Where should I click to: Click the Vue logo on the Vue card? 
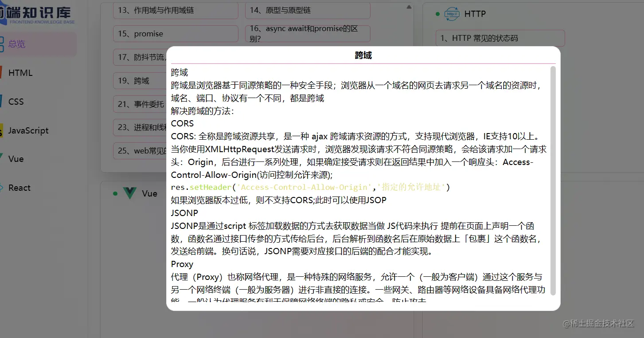[x=130, y=193]
